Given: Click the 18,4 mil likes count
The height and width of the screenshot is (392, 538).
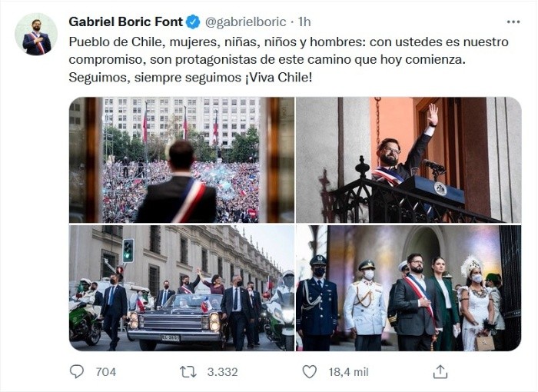Looking at the screenshot, I should pyautogui.click(x=349, y=372).
